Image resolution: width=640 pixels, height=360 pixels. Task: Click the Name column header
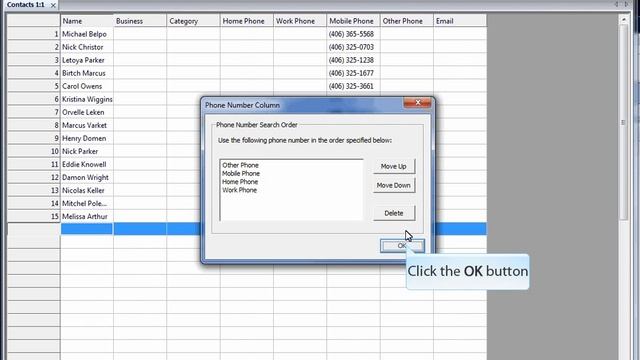coord(87,21)
